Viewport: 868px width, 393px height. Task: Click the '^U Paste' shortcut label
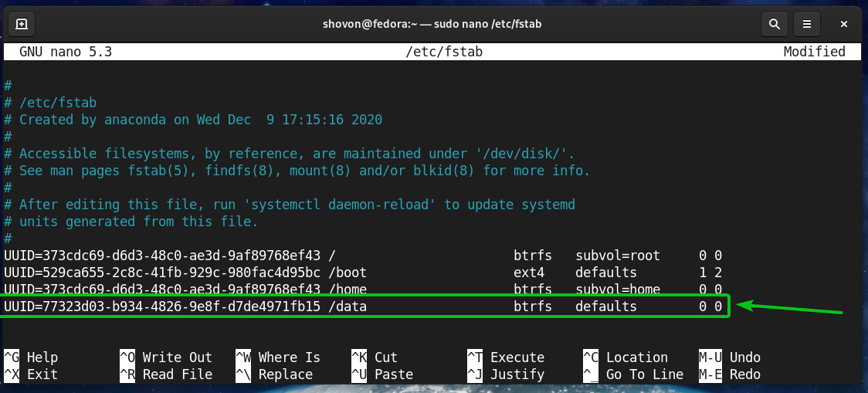tap(382, 374)
